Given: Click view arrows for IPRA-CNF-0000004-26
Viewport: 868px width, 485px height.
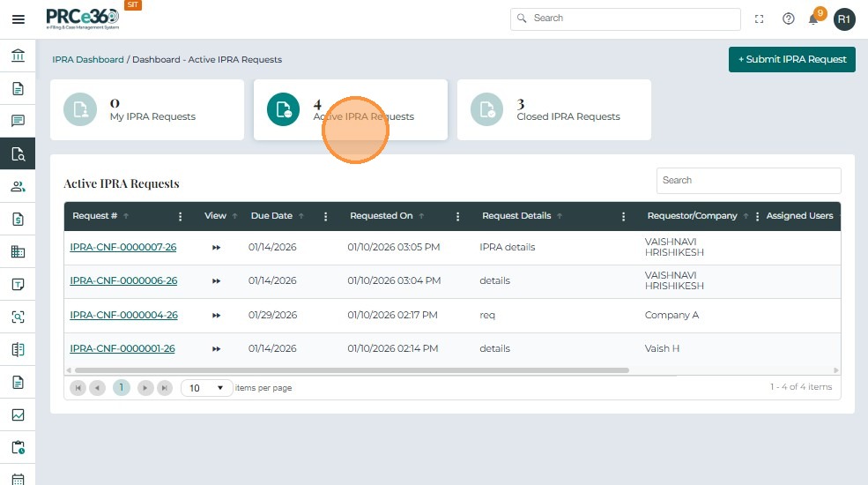Looking at the screenshot, I should pos(216,315).
